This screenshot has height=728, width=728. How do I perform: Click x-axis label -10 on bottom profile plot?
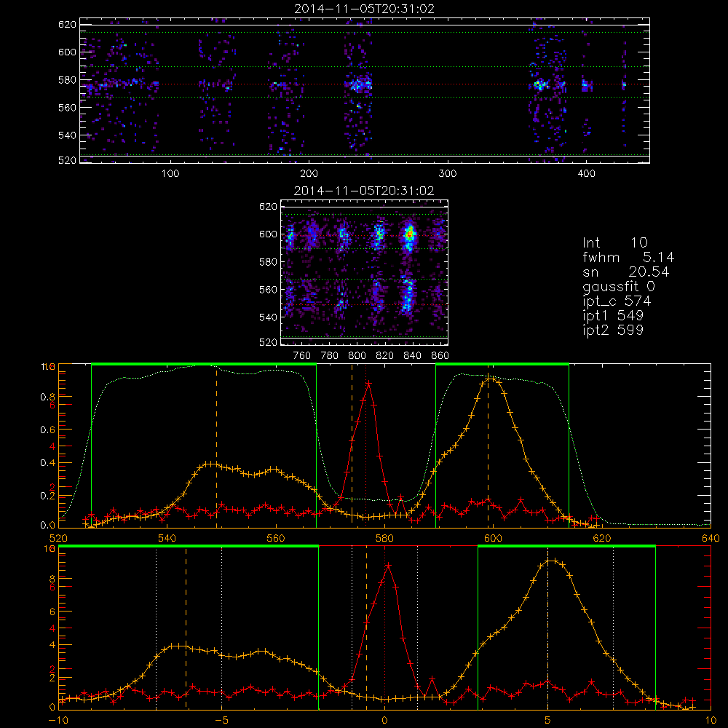pos(58,721)
